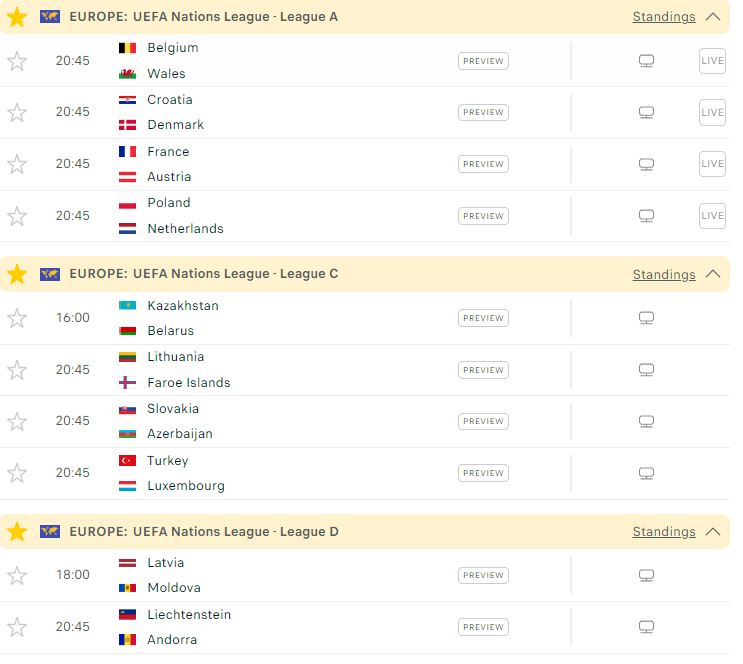Open PREVIEW for Lithuania vs Faroe Islands
Image resolution: width=743 pixels, height=664 pixels.
[x=483, y=370]
